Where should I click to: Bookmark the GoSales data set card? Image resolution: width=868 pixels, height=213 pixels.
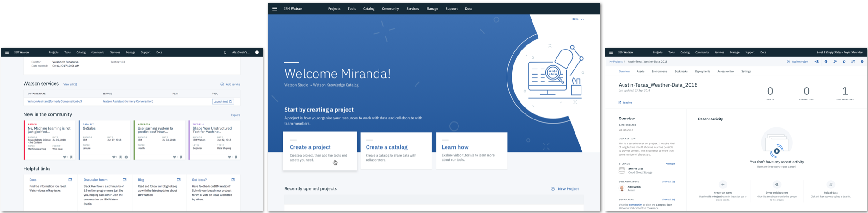click(x=120, y=157)
